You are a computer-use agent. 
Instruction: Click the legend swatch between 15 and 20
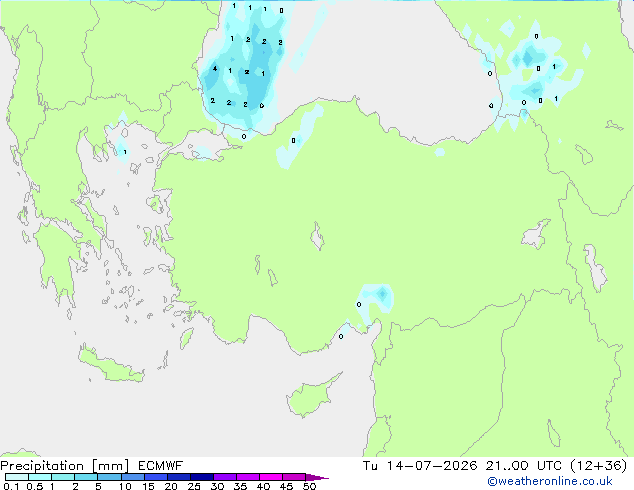(x=155, y=477)
